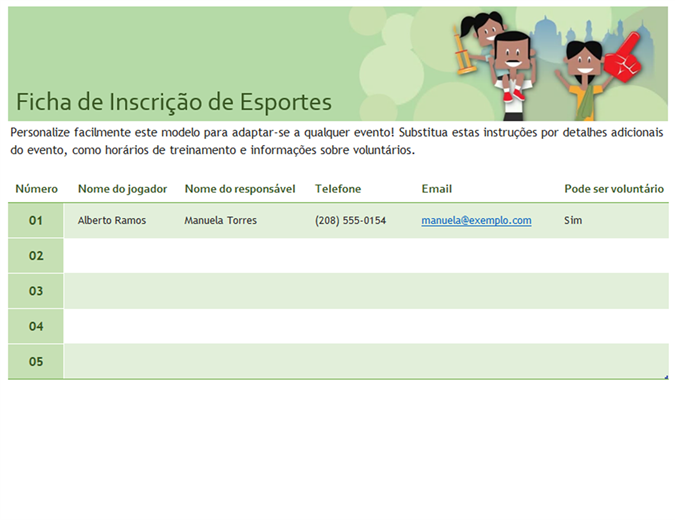
Task: Select the Nome do jogador column header
Action: point(122,189)
